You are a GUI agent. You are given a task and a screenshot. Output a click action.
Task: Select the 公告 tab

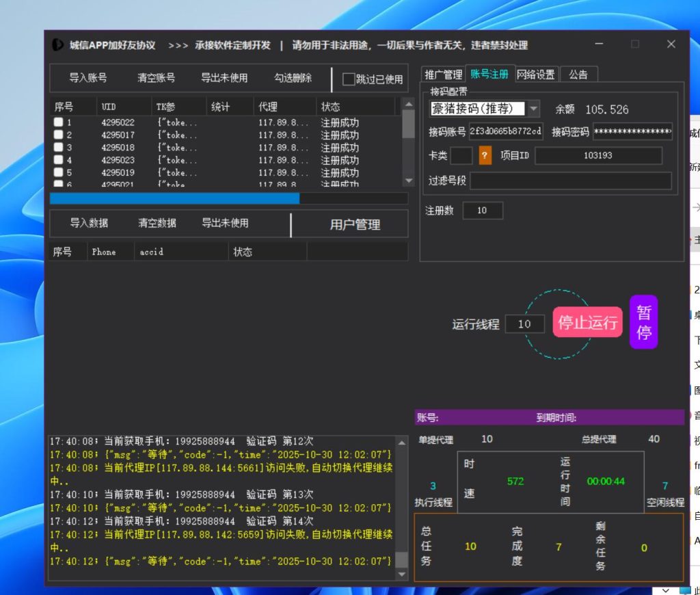[578, 74]
